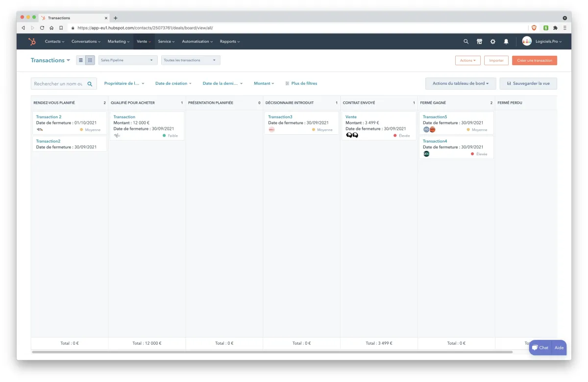Screen dimensions: 588x382
Task: Click the company logo on Transaction card
Action: (117, 136)
